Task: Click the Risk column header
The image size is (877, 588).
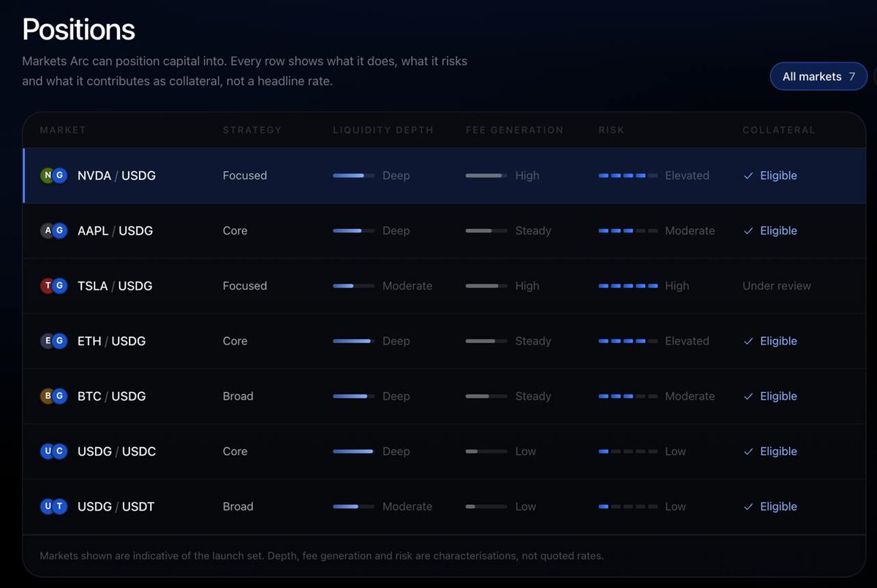Action: (x=611, y=129)
